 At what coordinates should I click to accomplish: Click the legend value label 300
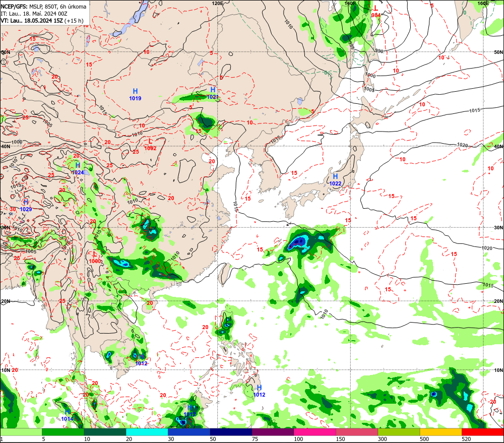382,439
